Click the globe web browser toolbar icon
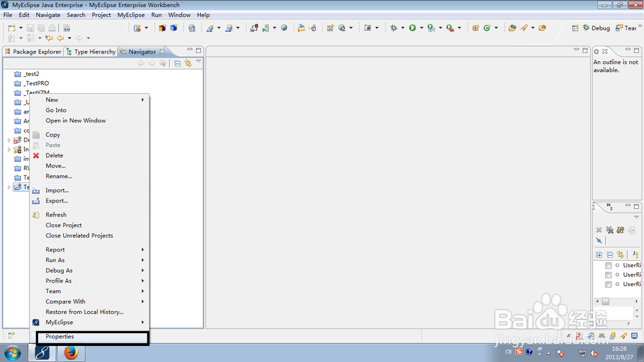This screenshot has width=644, height=362. (x=284, y=28)
